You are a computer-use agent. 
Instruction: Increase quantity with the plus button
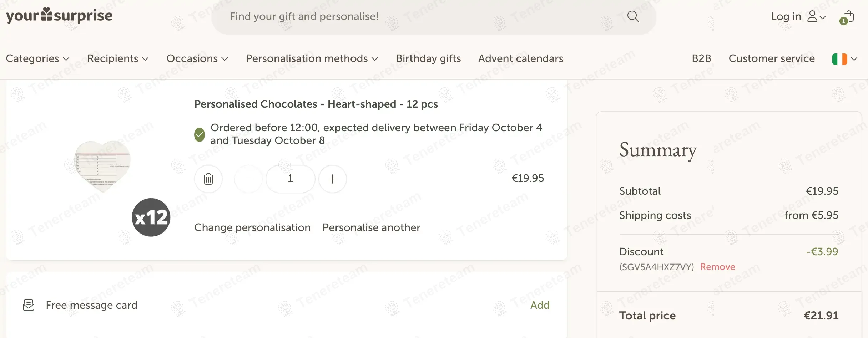pyautogui.click(x=332, y=179)
